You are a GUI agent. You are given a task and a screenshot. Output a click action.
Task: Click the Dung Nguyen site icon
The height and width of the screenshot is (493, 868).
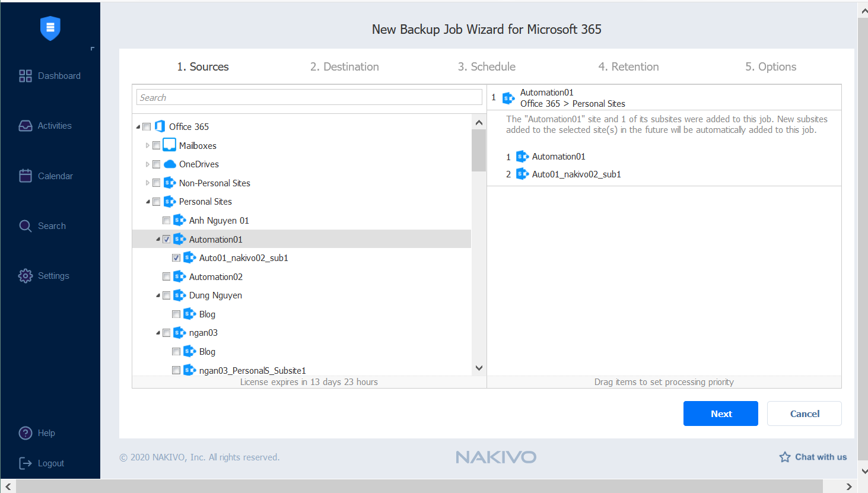[180, 295]
